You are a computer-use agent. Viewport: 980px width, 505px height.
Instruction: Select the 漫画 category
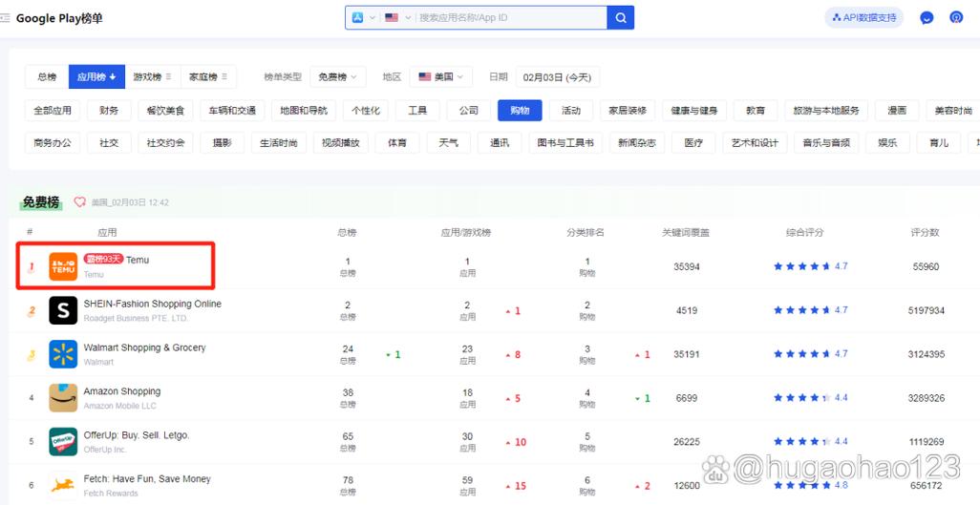pos(897,111)
